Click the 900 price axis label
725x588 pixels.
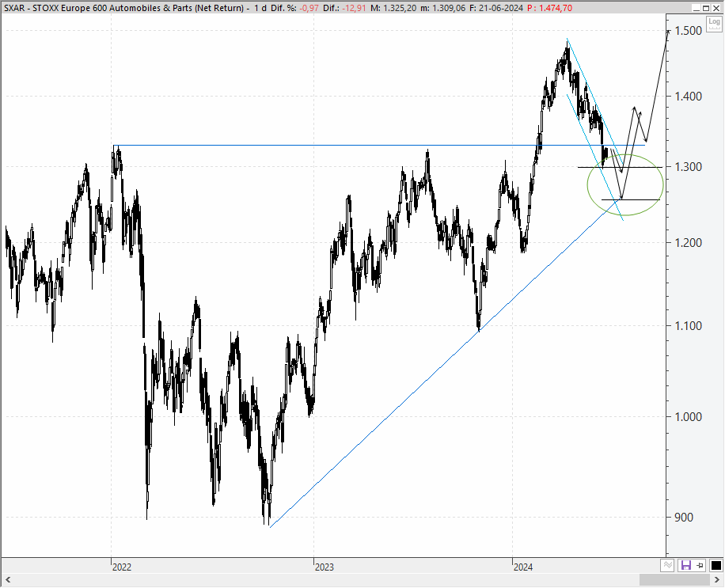coord(684,518)
